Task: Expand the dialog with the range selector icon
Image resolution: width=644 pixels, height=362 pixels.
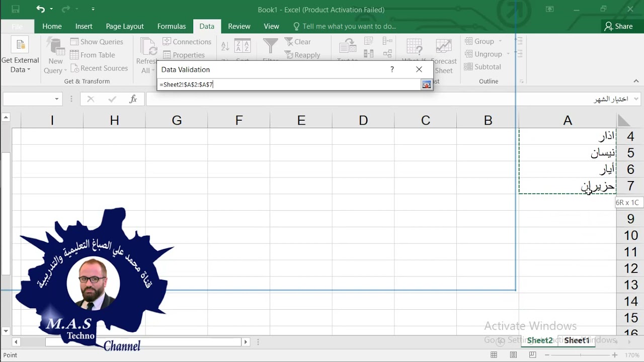Action: pyautogui.click(x=426, y=84)
